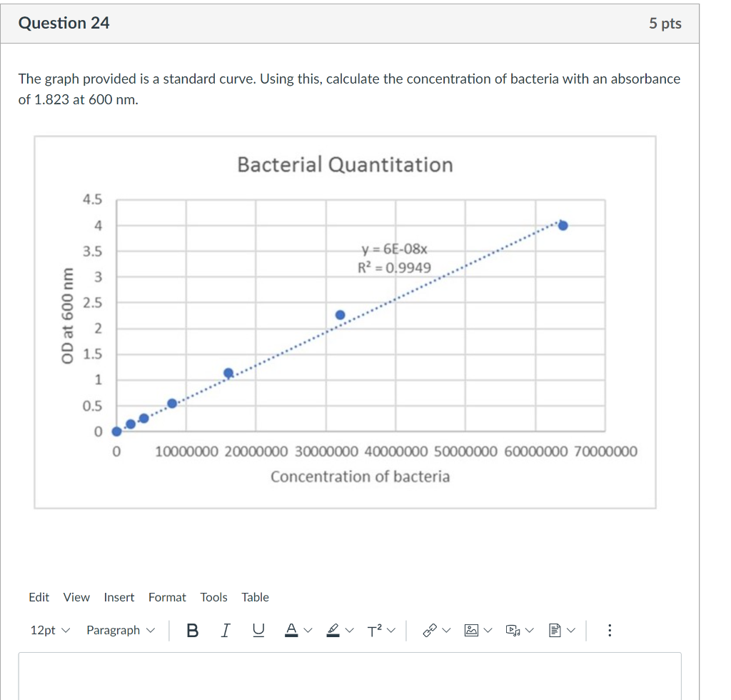Open the Tools menu
The image size is (731, 700).
(x=213, y=597)
